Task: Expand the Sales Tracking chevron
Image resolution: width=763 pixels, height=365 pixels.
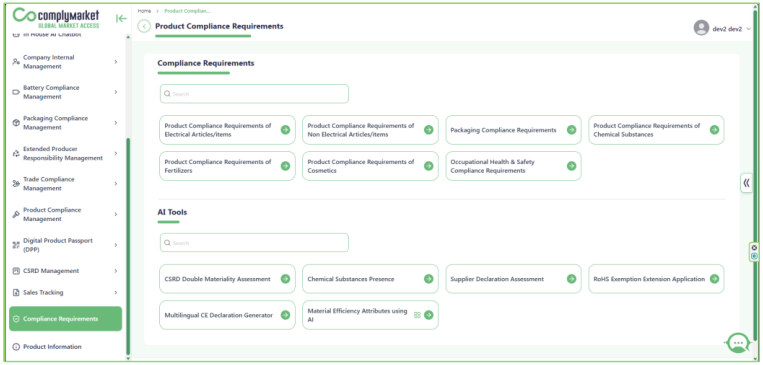Action: 116,292
